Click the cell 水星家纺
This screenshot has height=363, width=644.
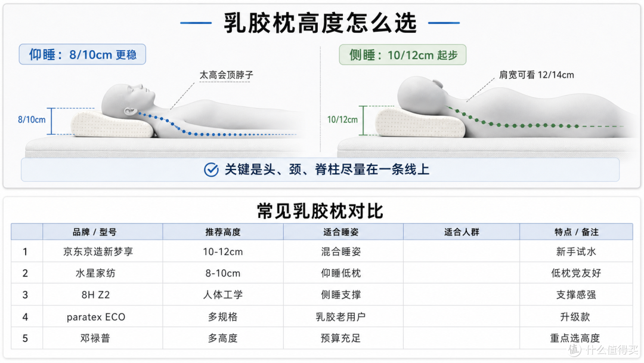[x=103, y=273]
